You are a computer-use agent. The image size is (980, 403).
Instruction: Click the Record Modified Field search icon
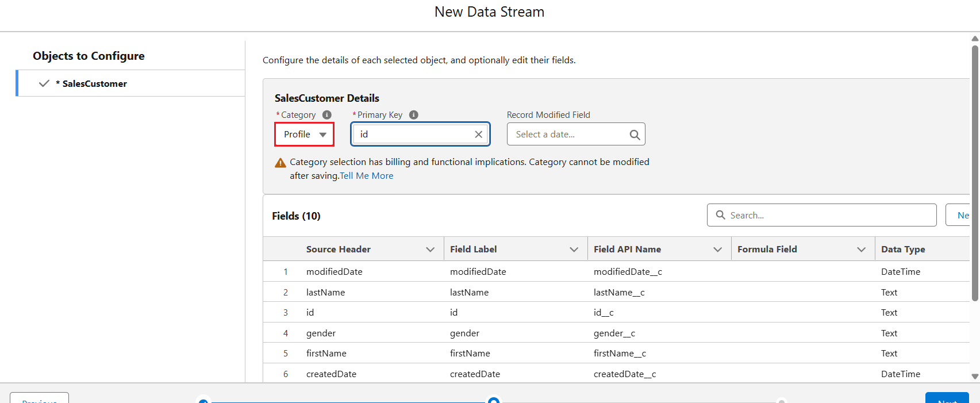635,135
